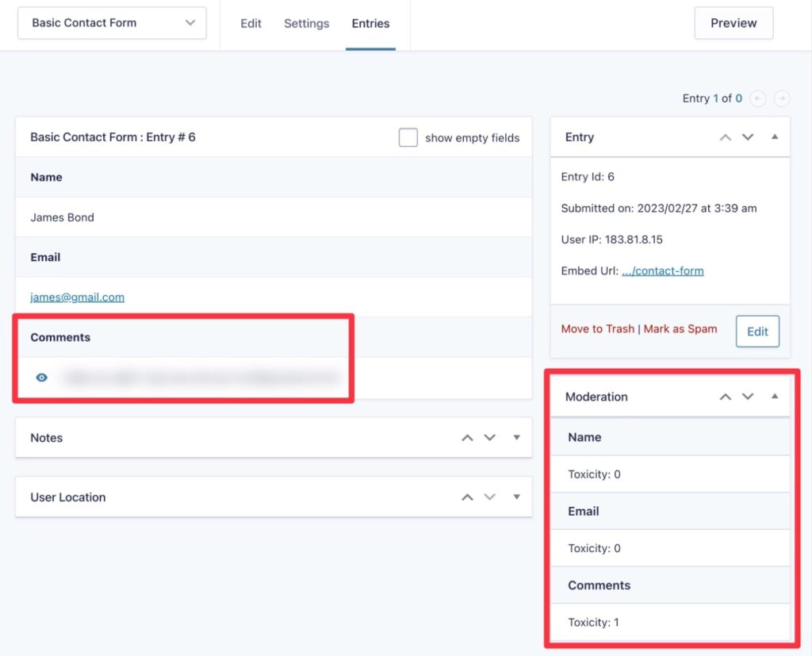Reveal the hidden comment with the eye icon

coord(40,377)
